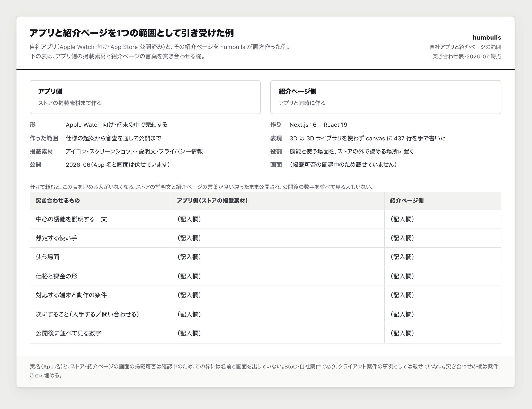Screen dimensions: 532x409
Task: Click the 作り label
Action: (x=276, y=125)
